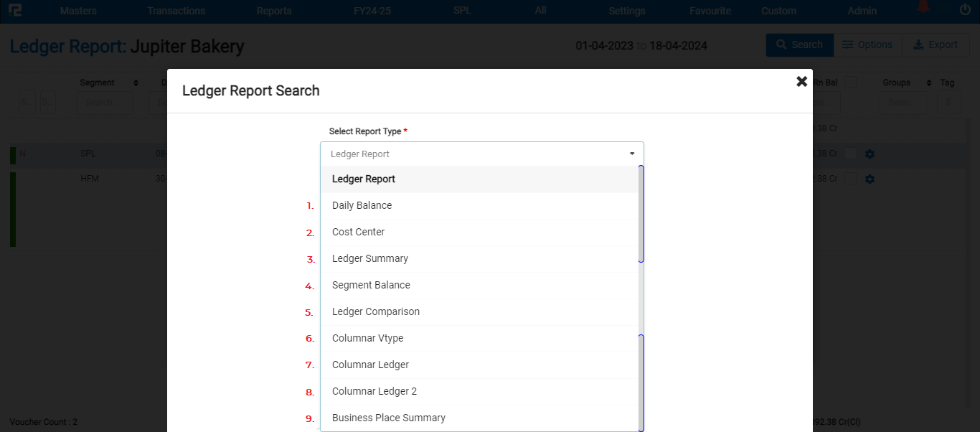Open the red notification bell
This screenshot has width=980, height=432.
[x=923, y=8]
